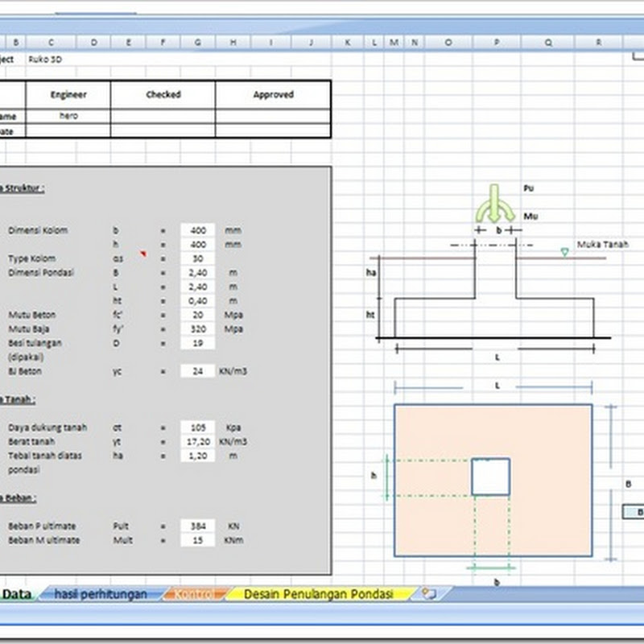
Task: Click the Daya dukung tanah value 105
Action: (x=197, y=427)
